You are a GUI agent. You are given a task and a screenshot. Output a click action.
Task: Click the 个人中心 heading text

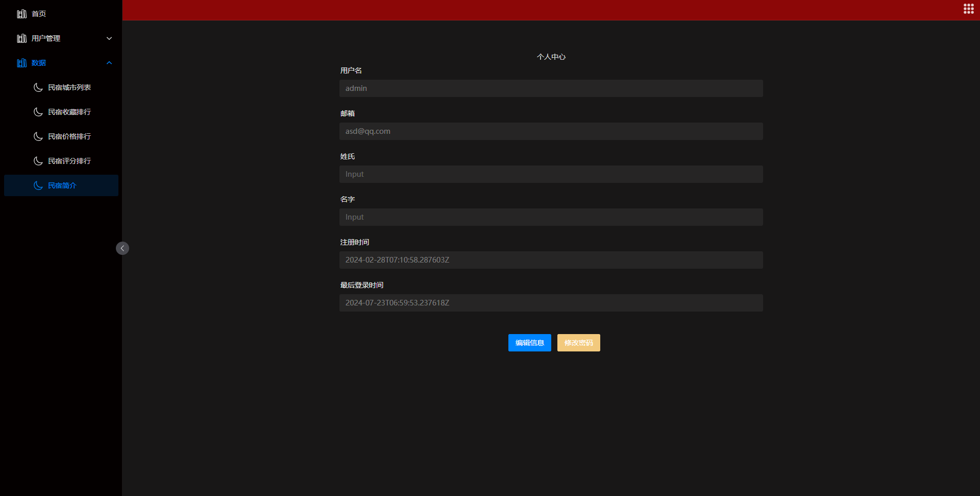(551, 57)
